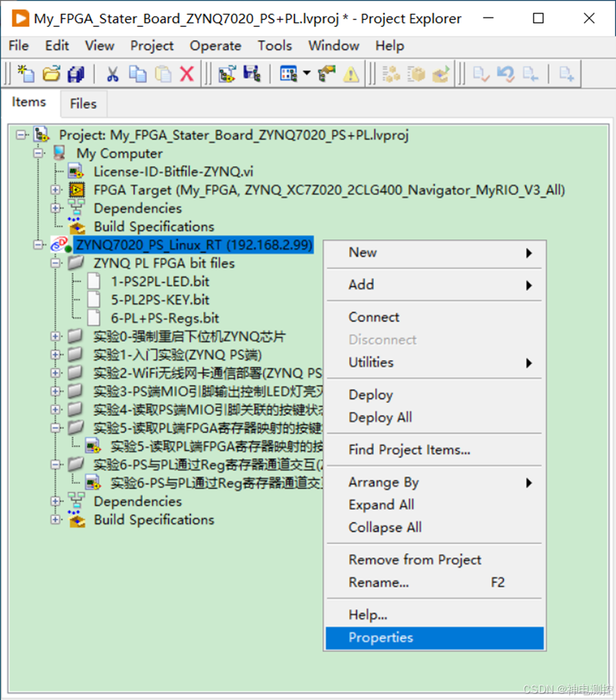Click bottom Build Specifications box icon
This screenshot has width=616, height=700.
77,519
